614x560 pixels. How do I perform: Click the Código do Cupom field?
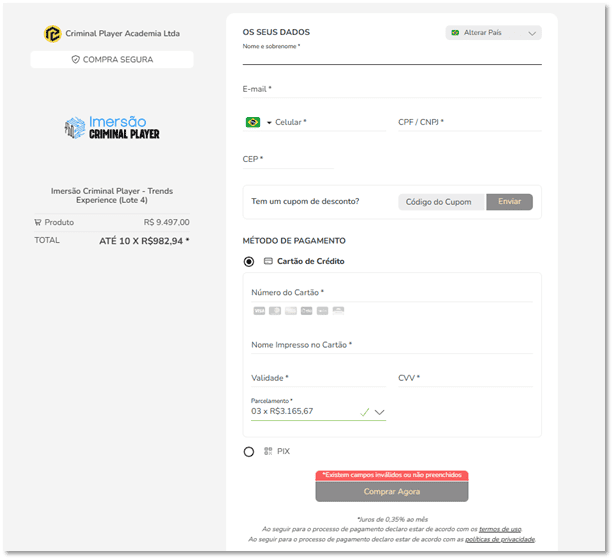(x=442, y=202)
